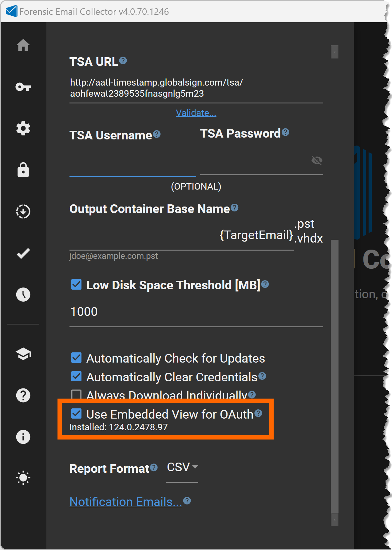
Task: Uncheck Low Disk Space Threshold checkbox
Action: pos(76,284)
